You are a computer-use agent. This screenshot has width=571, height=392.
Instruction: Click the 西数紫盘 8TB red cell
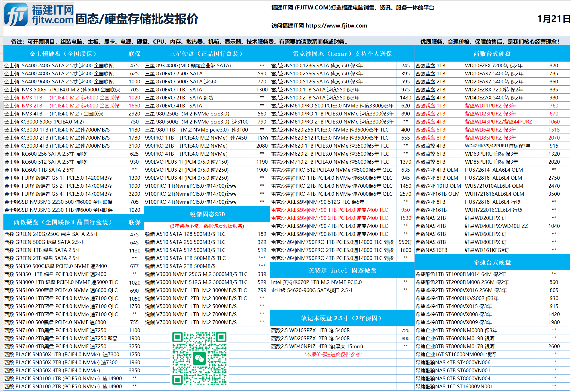click(x=431, y=138)
